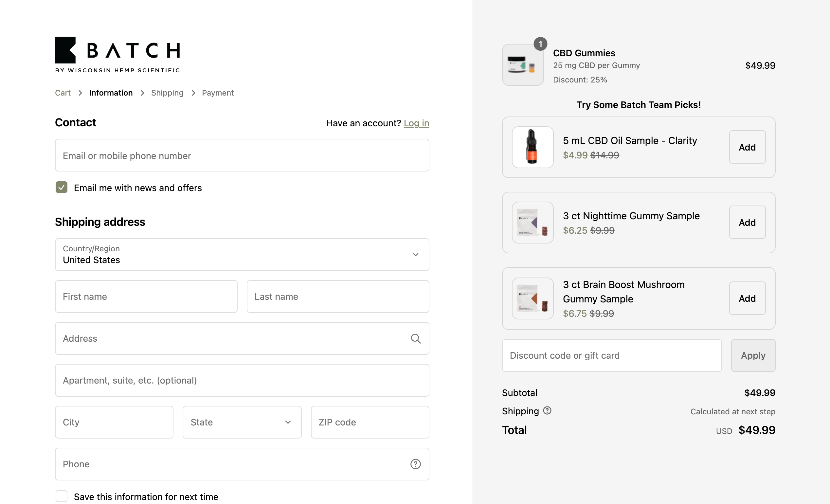Add 5 mL CBD Oil Sample - Clarity
Viewport: 830px width, 504px height.
[x=747, y=147]
